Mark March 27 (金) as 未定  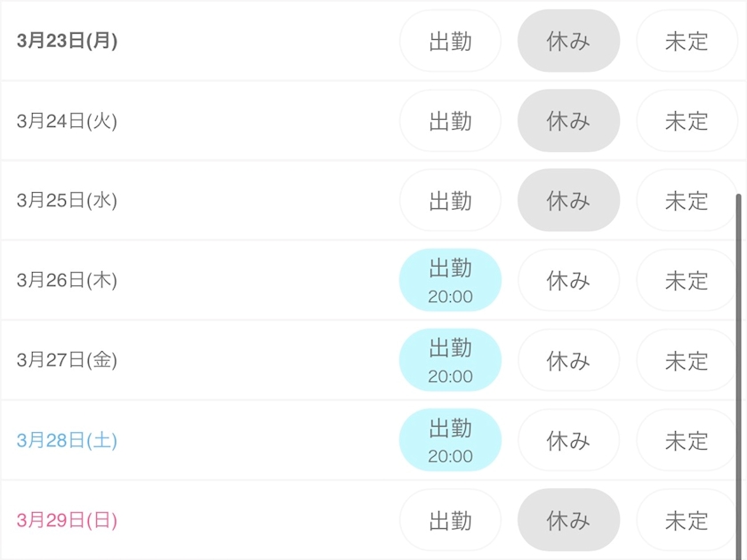(686, 361)
